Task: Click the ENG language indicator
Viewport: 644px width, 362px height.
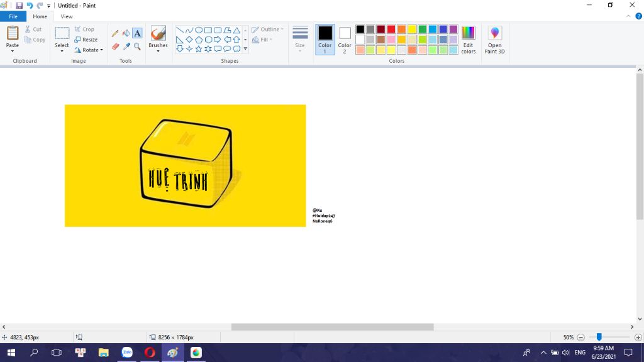Action: pyautogui.click(x=580, y=353)
